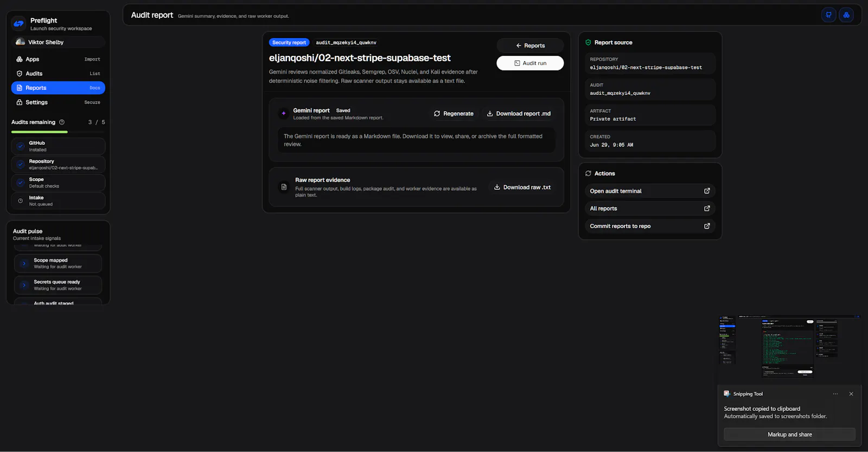
Task: Open the Apps section in sidebar
Action: pyautogui.click(x=58, y=59)
